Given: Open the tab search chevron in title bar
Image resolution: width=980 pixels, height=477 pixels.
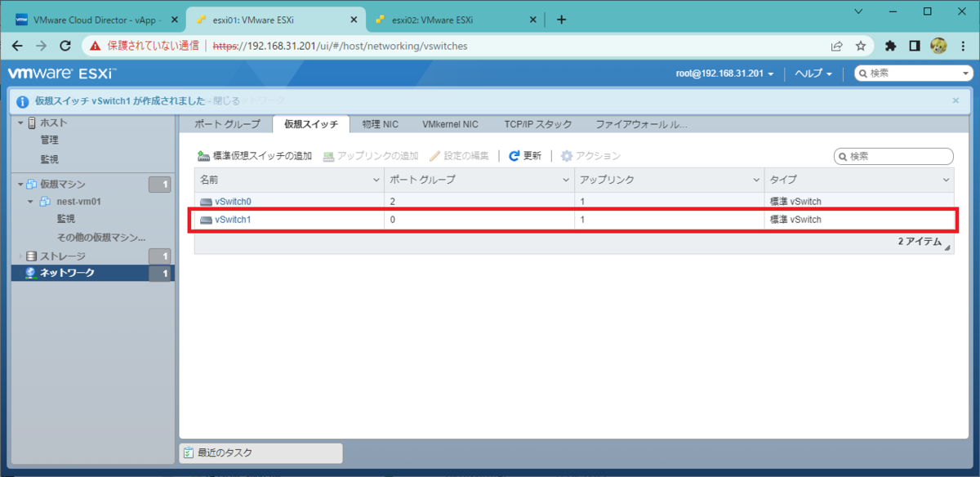Looking at the screenshot, I should pos(859,11).
